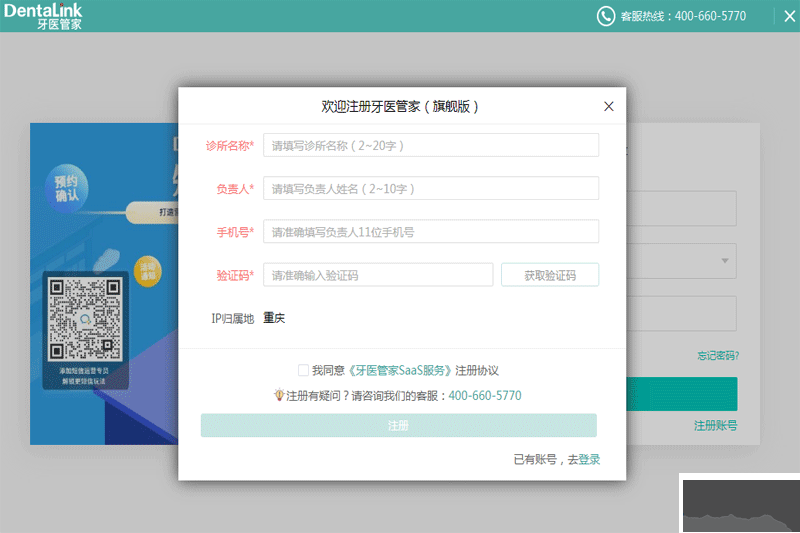Screen dimensions: 800x533
Task: Click the 预约确认 badge on banner
Action: point(71,187)
